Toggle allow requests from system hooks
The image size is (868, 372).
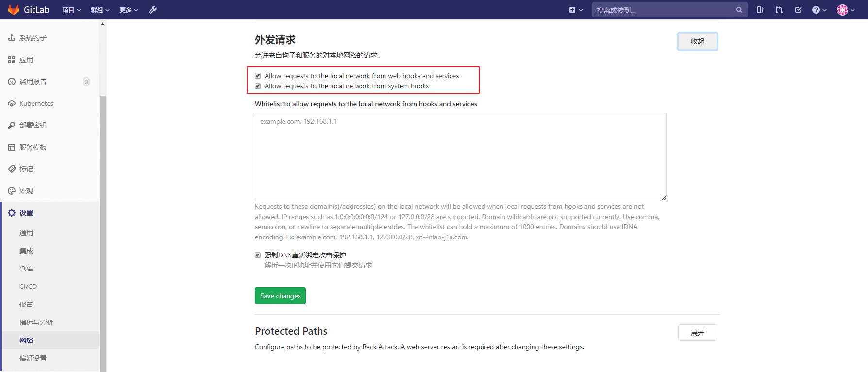(x=258, y=86)
